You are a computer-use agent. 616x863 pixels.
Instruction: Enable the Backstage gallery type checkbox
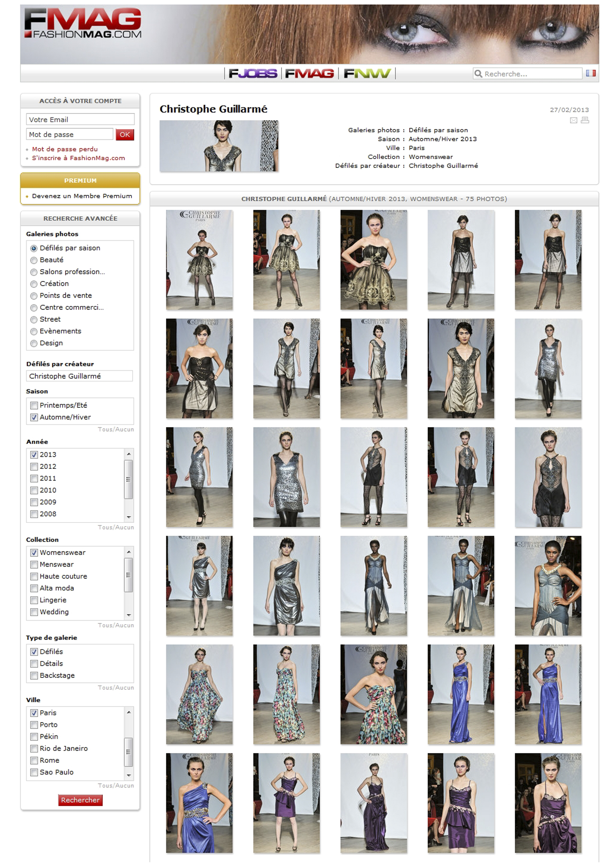[x=34, y=676]
